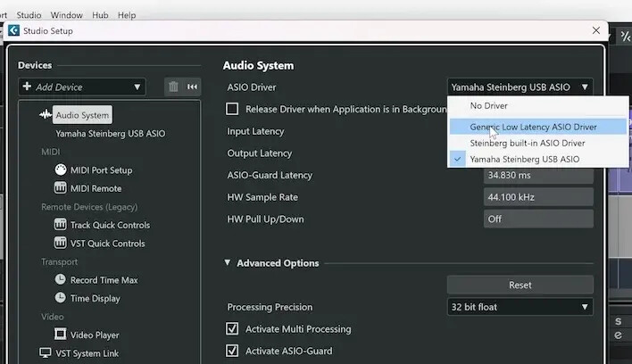The image size is (632, 364).
Task: Click the Time Display clock icon
Action: (x=61, y=298)
